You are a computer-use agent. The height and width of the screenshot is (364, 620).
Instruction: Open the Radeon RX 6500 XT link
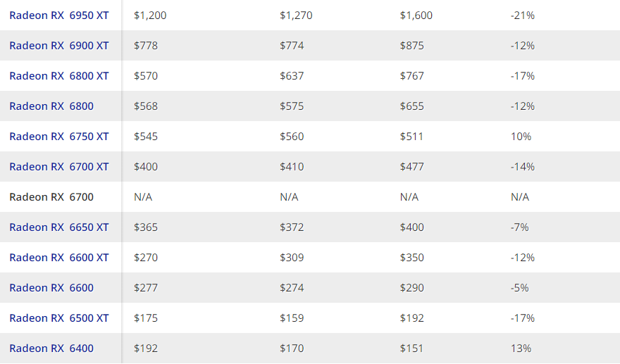(59, 318)
